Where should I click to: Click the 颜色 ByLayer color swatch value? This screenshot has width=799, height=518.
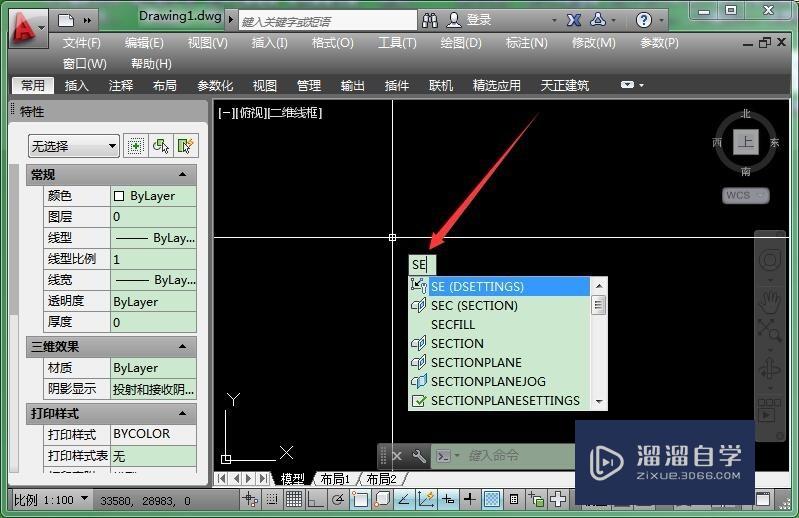153,196
